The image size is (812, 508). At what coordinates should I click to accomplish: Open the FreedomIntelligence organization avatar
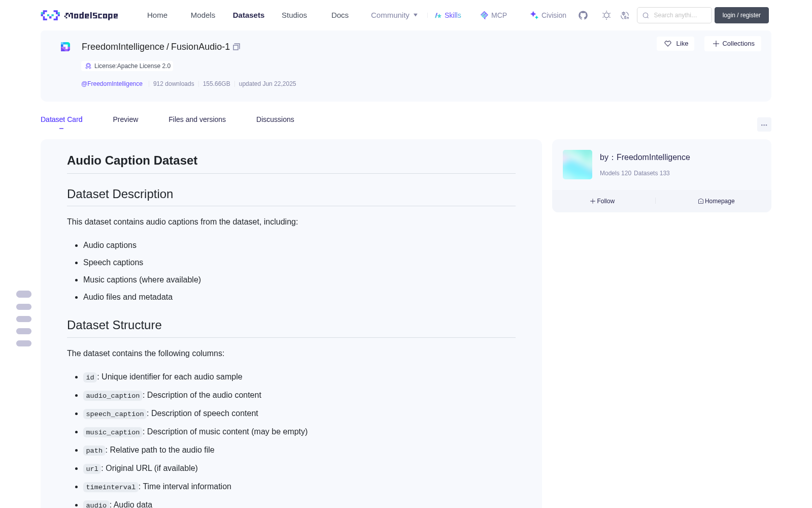pyautogui.click(x=578, y=165)
